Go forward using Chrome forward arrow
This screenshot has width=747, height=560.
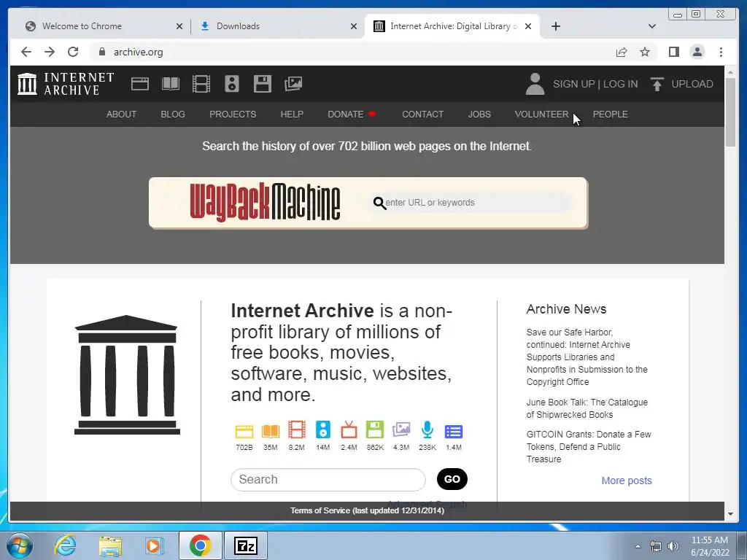click(x=50, y=52)
